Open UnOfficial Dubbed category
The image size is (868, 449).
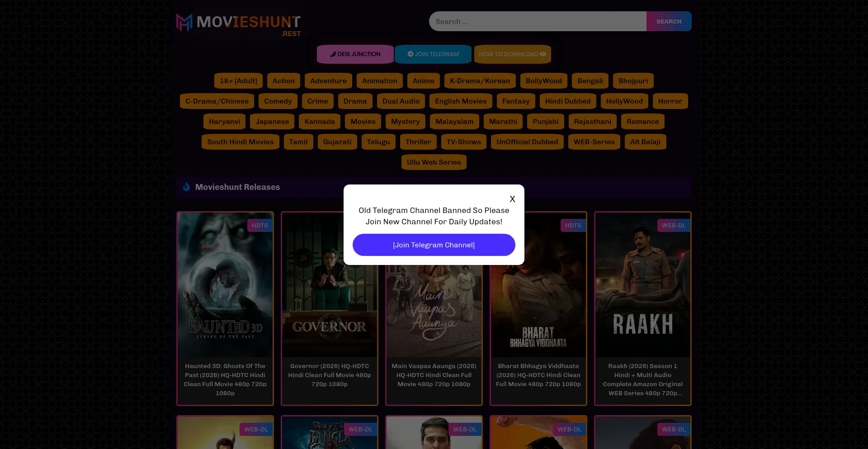click(x=527, y=142)
